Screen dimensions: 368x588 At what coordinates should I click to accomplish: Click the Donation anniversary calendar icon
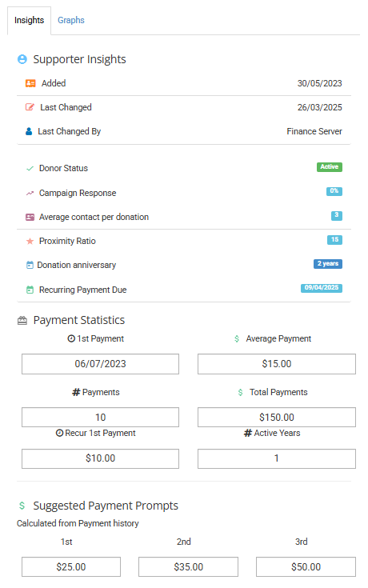[x=30, y=265]
